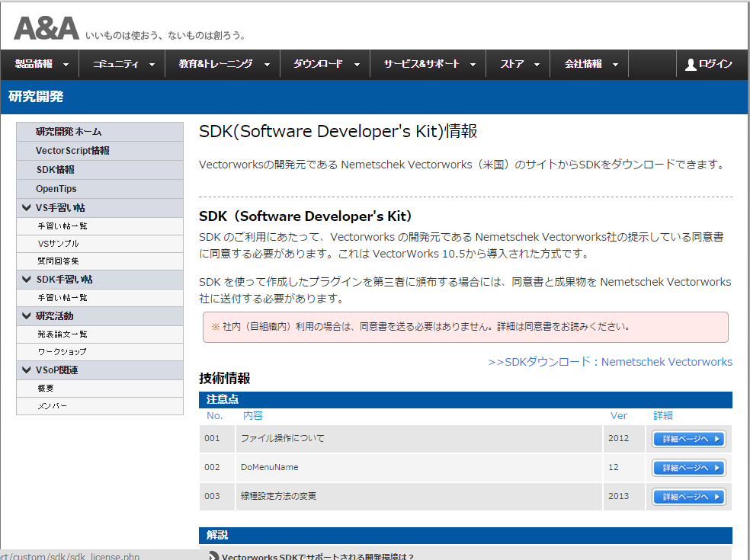Click the login user icon
Screen dimensions: 750x560
coord(691,64)
